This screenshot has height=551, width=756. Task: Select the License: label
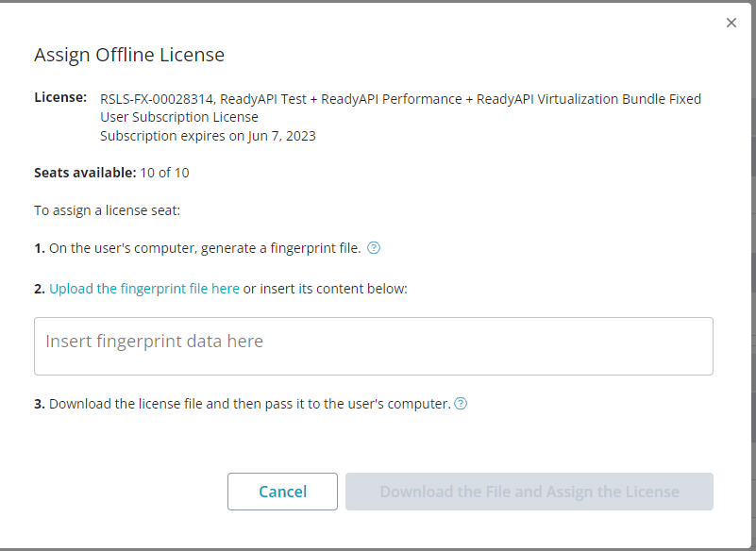tap(60, 97)
